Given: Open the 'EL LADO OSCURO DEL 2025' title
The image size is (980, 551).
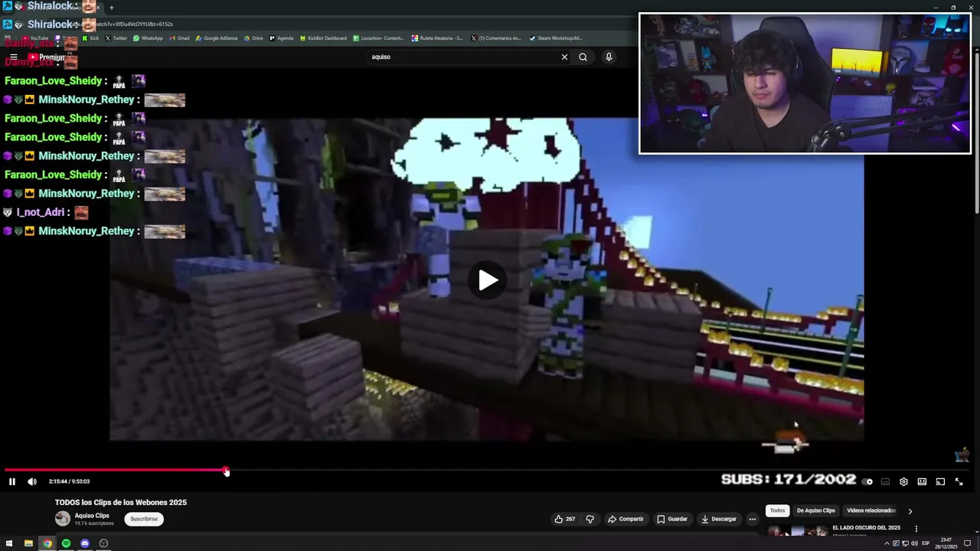Looking at the screenshot, I should 866,528.
